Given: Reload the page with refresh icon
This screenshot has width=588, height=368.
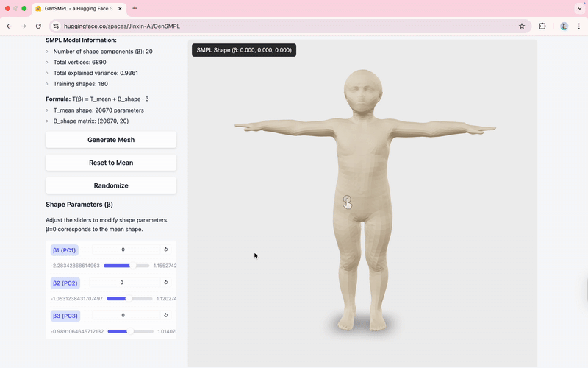Looking at the screenshot, I should tap(38, 26).
